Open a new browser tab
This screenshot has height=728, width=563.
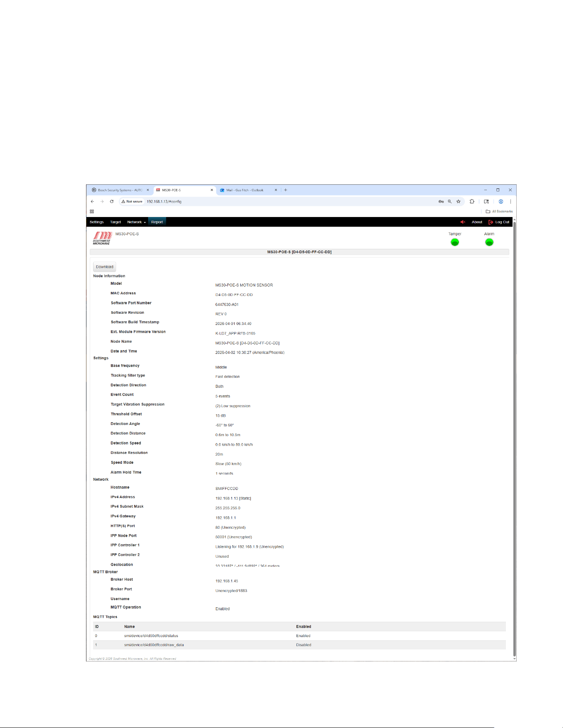tap(285, 190)
